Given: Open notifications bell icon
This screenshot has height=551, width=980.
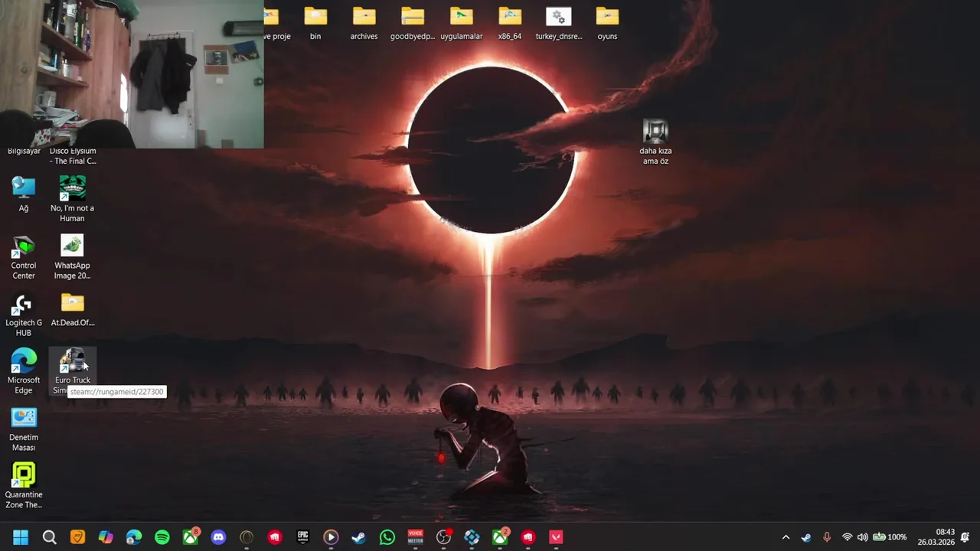Looking at the screenshot, I should click(x=965, y=537).
